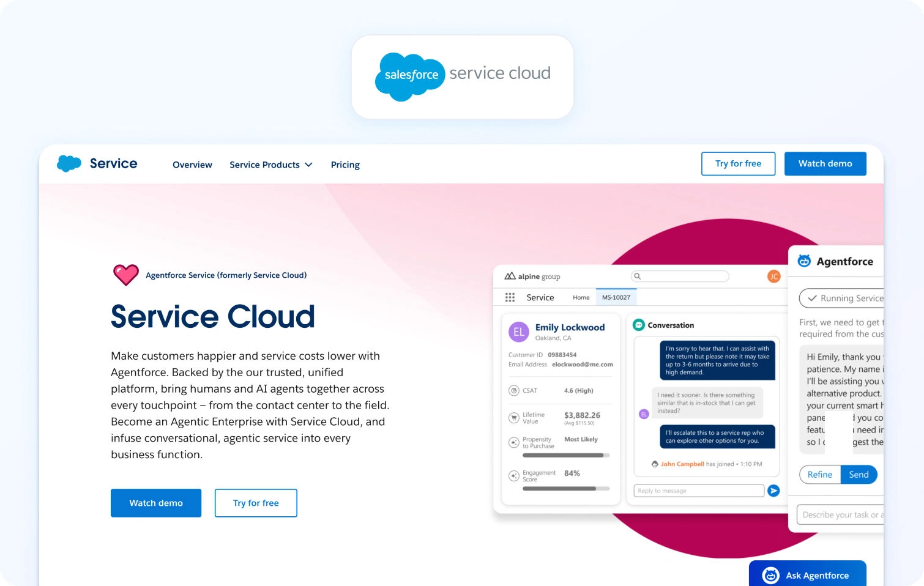The width and height of the screenshot is (924, 586).
Task: Click the Engagement Score icon
Action: [514, 475]
